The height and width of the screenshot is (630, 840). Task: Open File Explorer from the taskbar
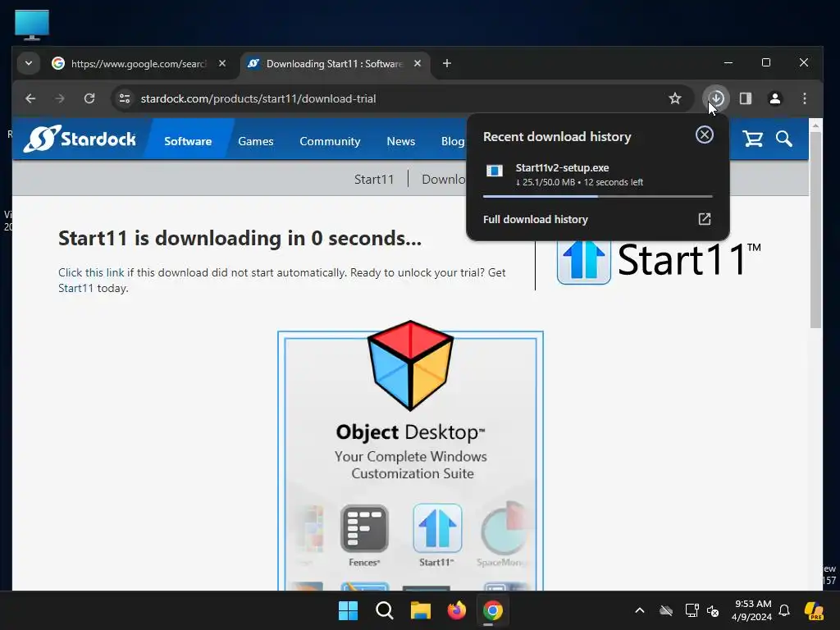tap(421, 610)
